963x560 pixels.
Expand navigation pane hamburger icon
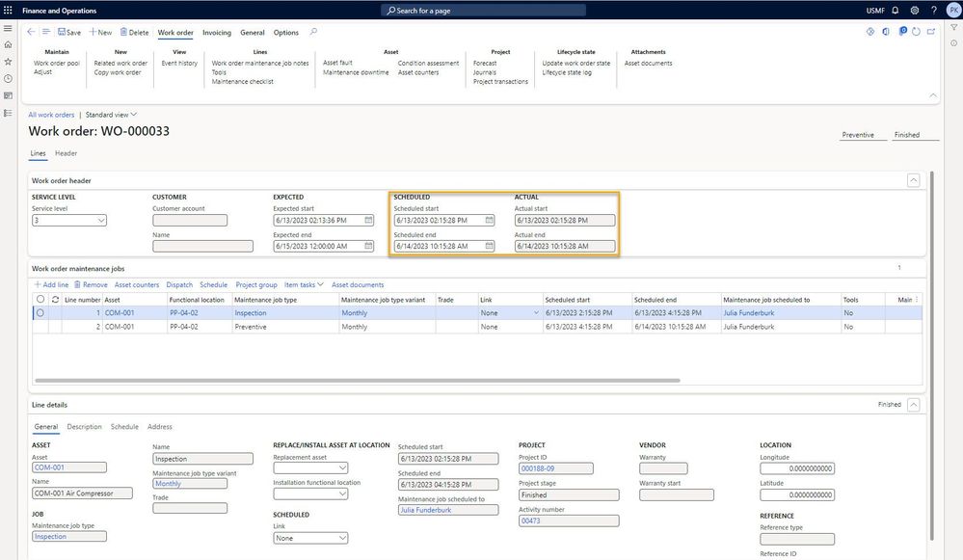click(8, 28)
